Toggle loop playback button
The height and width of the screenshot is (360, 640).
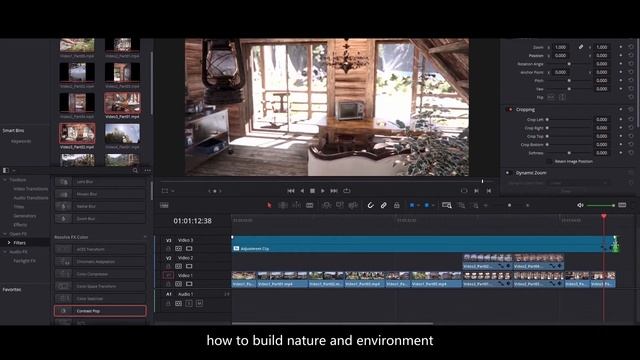(347, 191)
